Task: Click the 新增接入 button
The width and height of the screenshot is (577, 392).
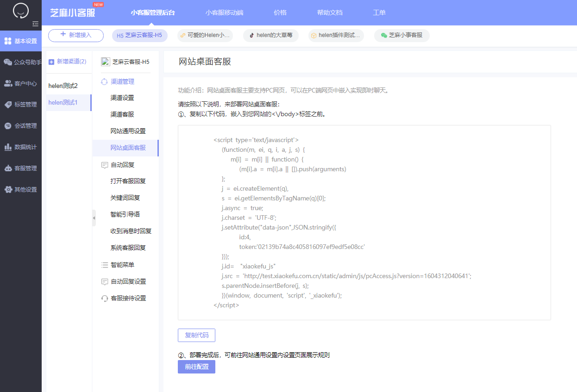Action: click(76, 35)
